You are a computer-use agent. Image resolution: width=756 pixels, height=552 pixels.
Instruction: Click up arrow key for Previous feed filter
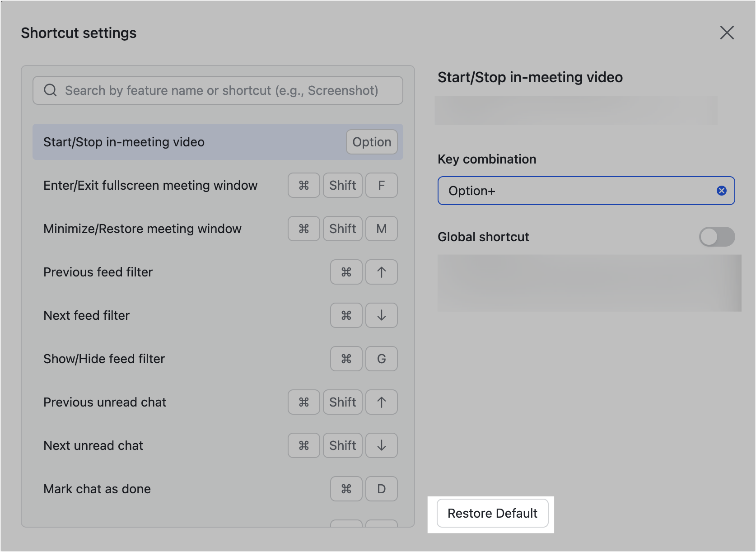pyautogui.click(x=382, y=272)
